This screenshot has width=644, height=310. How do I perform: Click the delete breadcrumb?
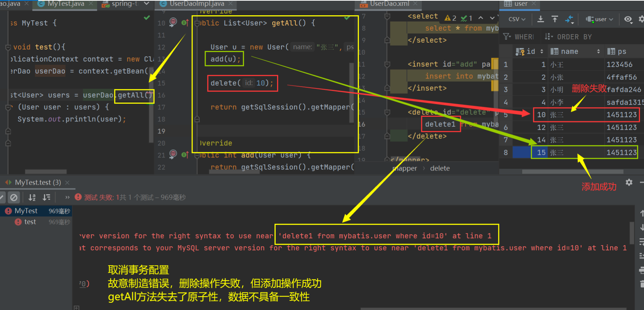pos(440,168)
